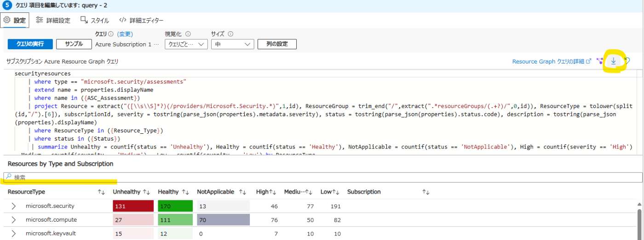Click the Subscription column header
The height and width of the screenshot is (240, 644).
point(364,192)
